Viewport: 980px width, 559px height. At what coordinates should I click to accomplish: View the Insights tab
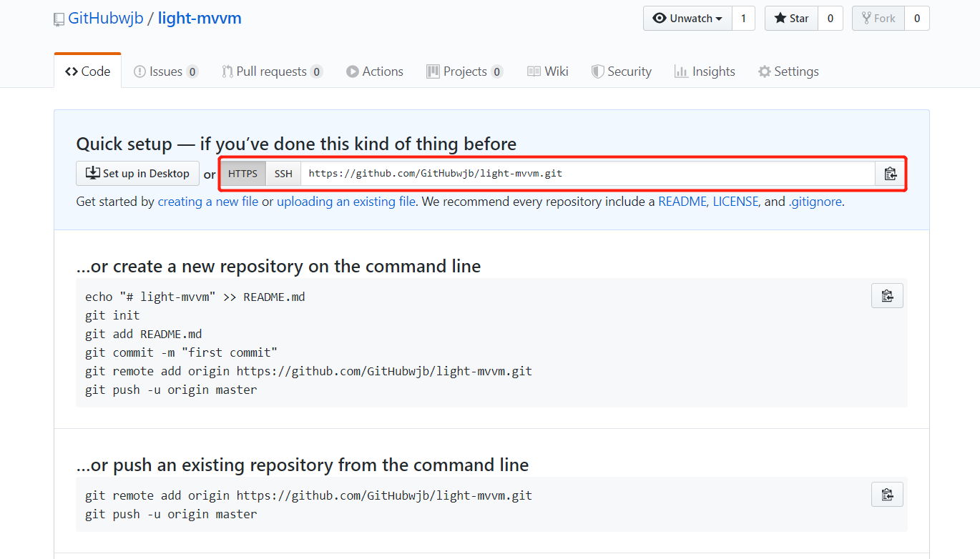tap(705, 71)
